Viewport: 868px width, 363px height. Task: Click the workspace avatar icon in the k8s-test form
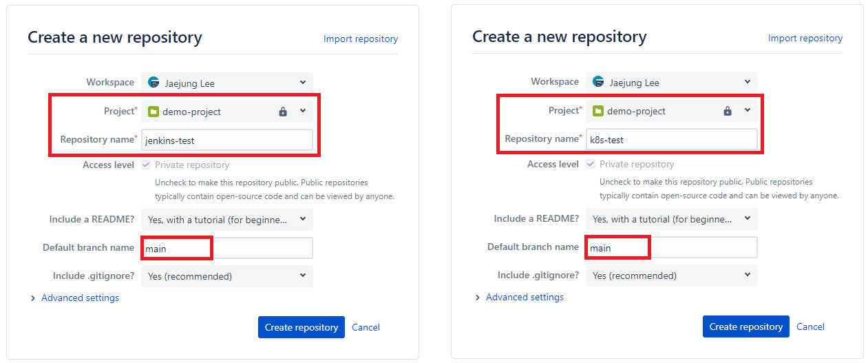(x=597, y=82)
